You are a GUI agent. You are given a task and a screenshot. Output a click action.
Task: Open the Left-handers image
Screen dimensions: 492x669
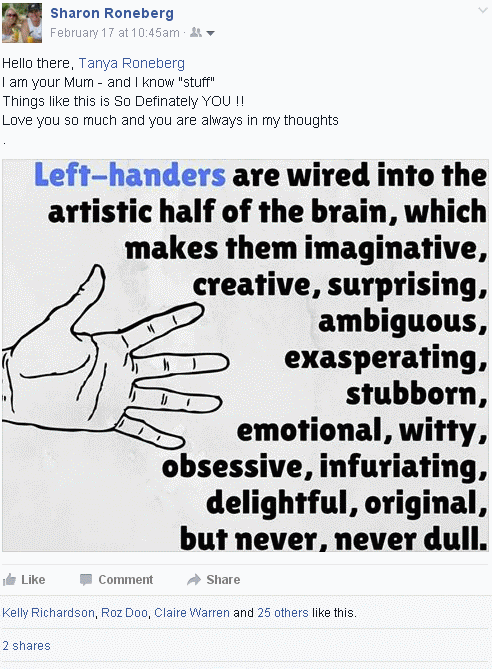click(245, 355)
